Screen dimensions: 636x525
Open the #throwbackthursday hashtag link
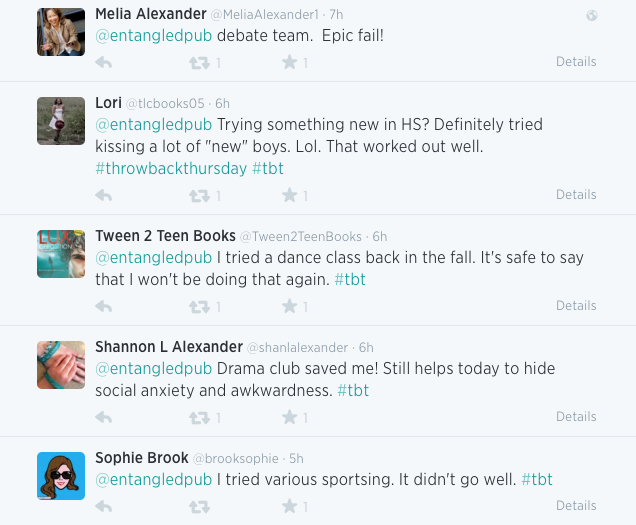pos(170,169)
